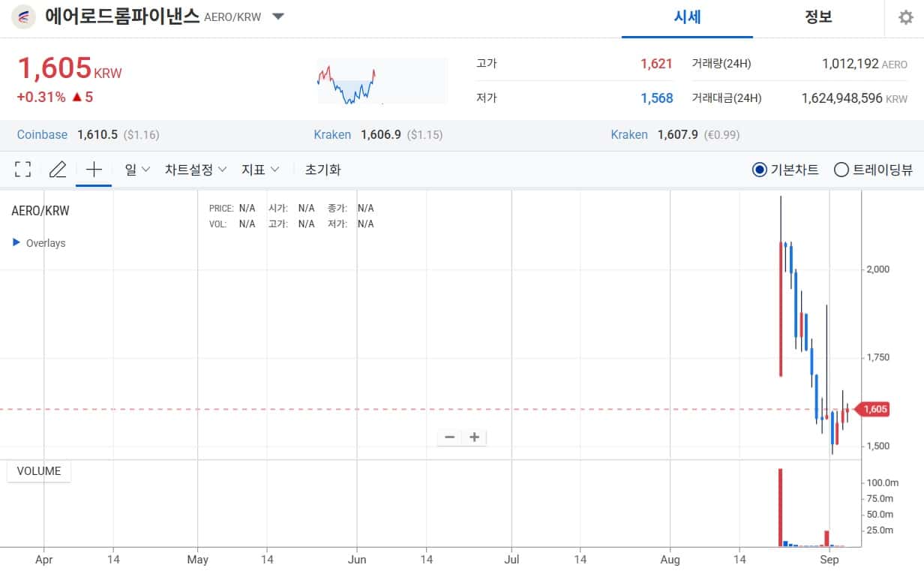Viewport: 924px width, 571px height.
Task: Click the 거래대금(24H) value 1,624,948,596
Action: point(841,98)
